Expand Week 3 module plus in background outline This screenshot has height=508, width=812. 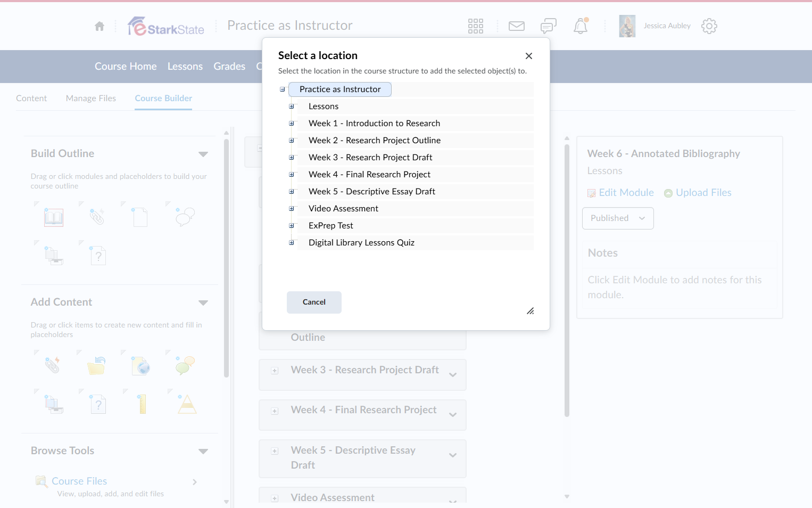(x=275, y=371)
